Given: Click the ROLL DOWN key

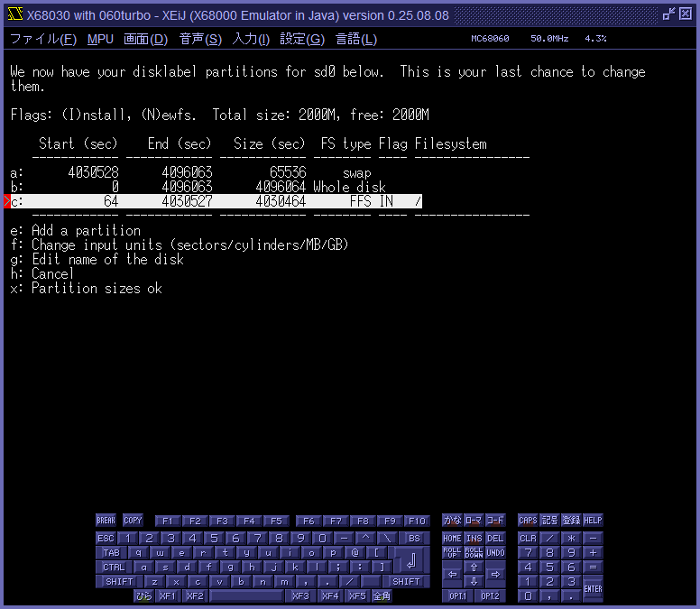Looking at the screenshot, I should (474, 553).
